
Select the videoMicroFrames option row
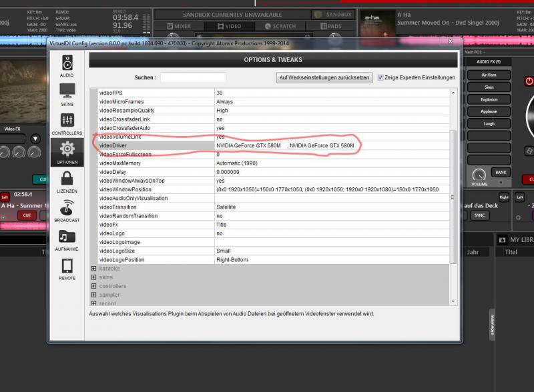(x=274, y=102)
